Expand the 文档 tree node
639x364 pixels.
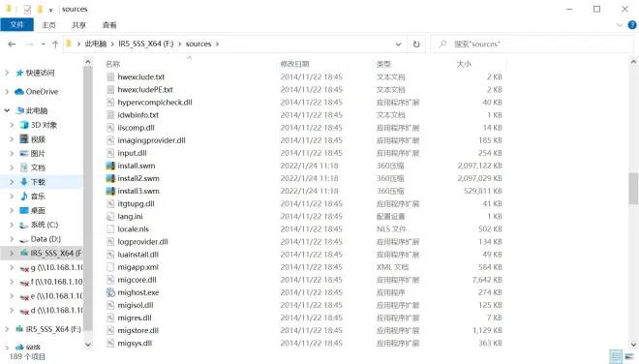pos(12,167)
